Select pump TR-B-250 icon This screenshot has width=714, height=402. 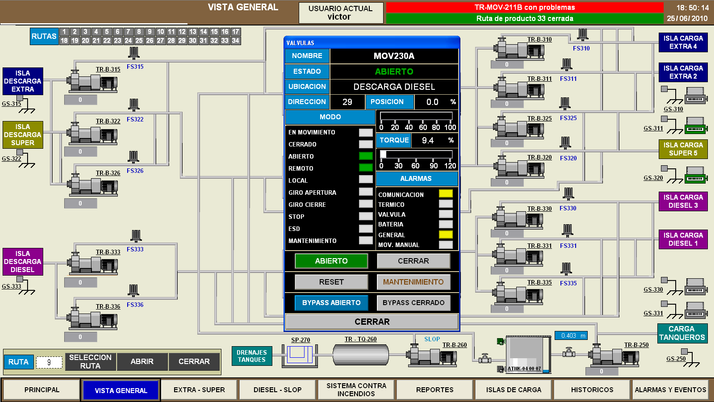click(x=613, y=355)
